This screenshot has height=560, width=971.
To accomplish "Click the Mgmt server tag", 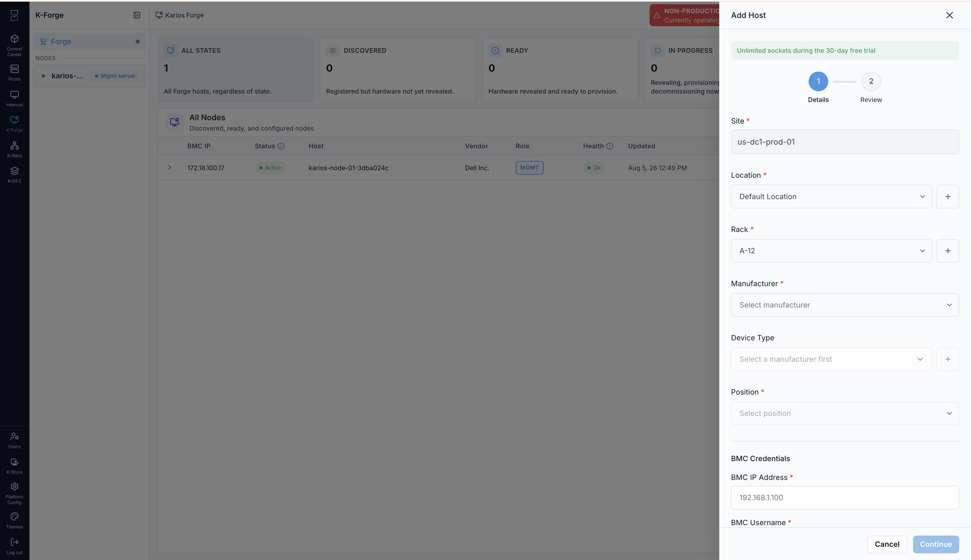I will [115, 76].
